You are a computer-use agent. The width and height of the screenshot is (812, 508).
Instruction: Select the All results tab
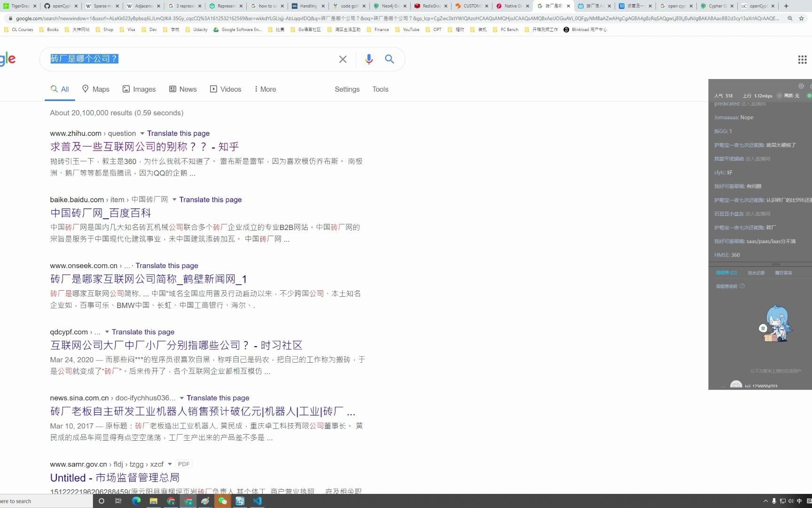point(60,89)
